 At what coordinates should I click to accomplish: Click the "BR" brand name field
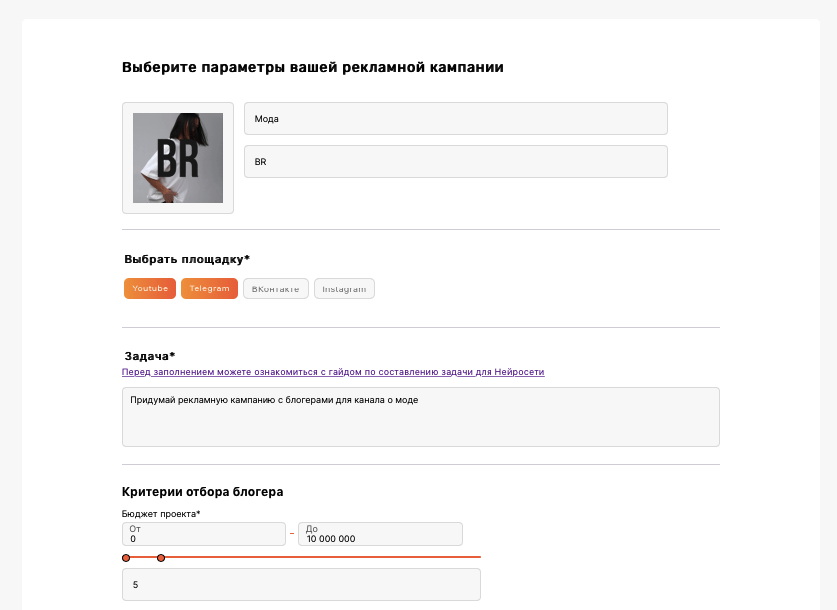click(455, 161)
